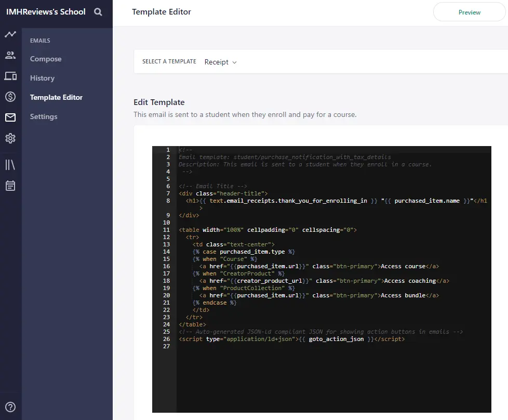Select Template Editor menu item
The width and height of the screenshot is (508, 420).
tap(56, 97)
